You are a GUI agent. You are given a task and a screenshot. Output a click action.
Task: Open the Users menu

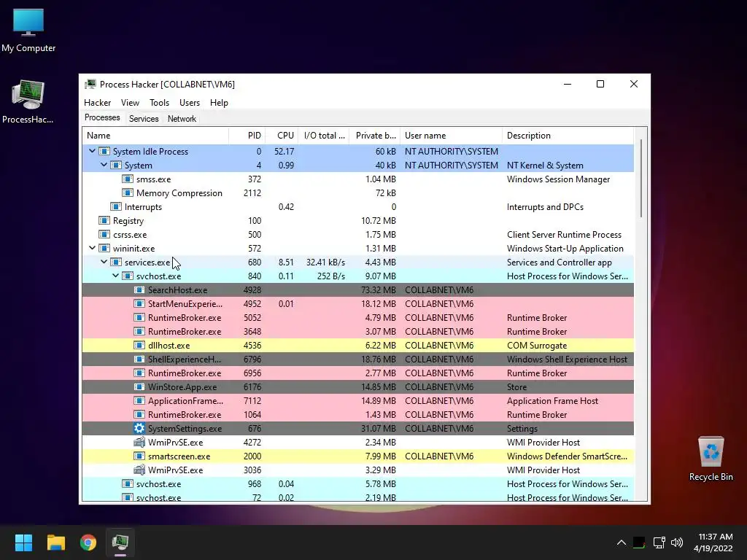point(190,102)
